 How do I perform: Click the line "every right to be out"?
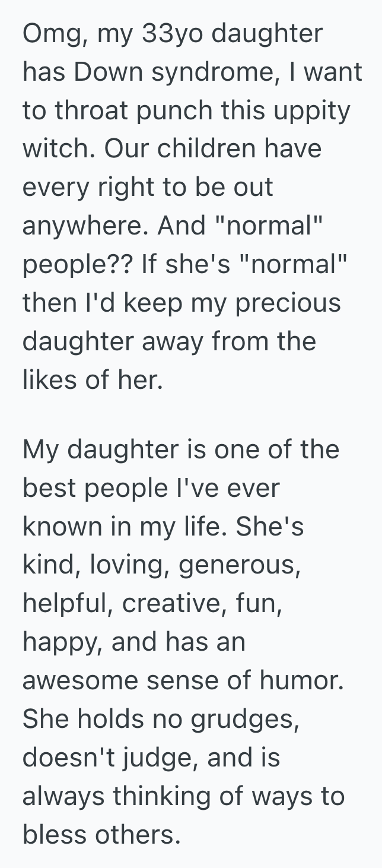pyautogui.click(x=148, y=188)
